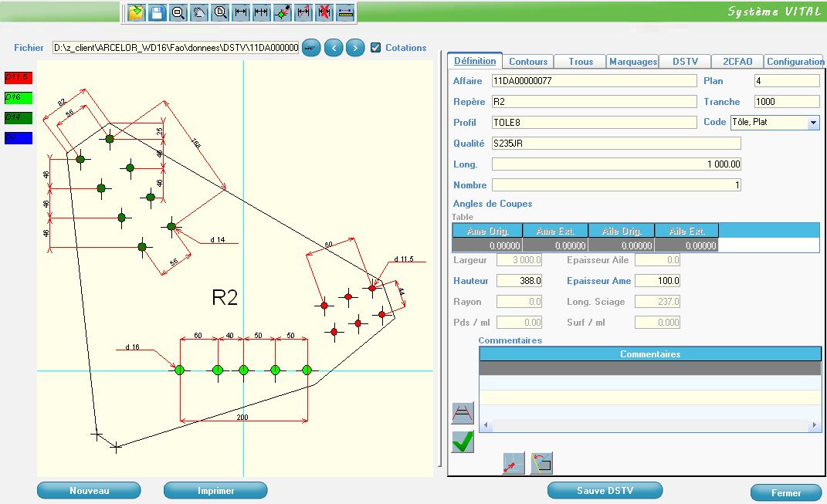827x504 pixels.
Task: Switch to the Configuration tab
Action: [x=795, y=62]
